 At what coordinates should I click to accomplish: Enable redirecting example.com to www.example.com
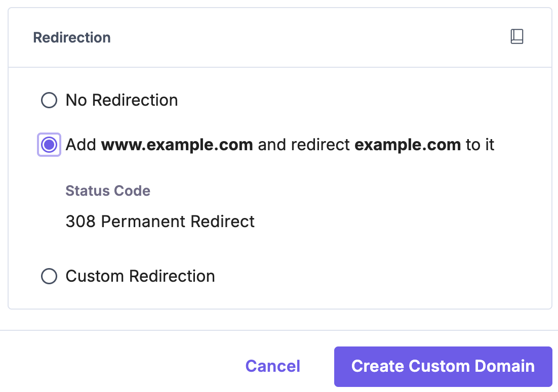pyautogui.click(x=49, y=145)
